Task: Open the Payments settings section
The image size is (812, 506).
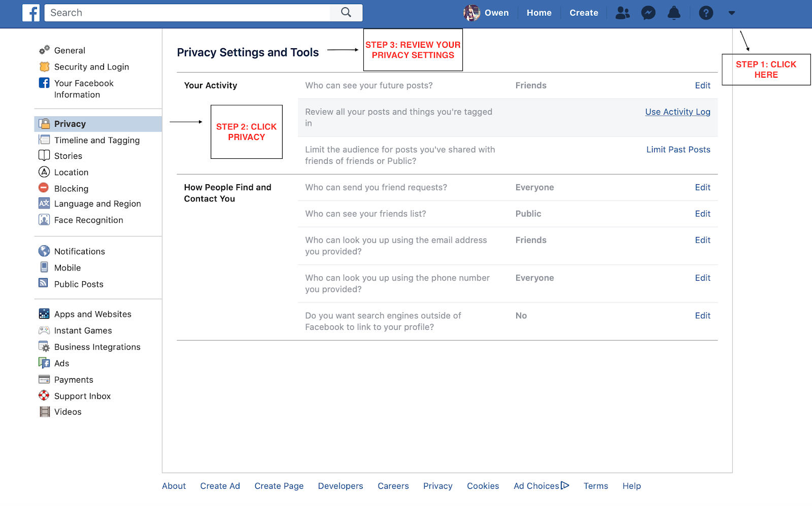Action: tap(74, 380)
